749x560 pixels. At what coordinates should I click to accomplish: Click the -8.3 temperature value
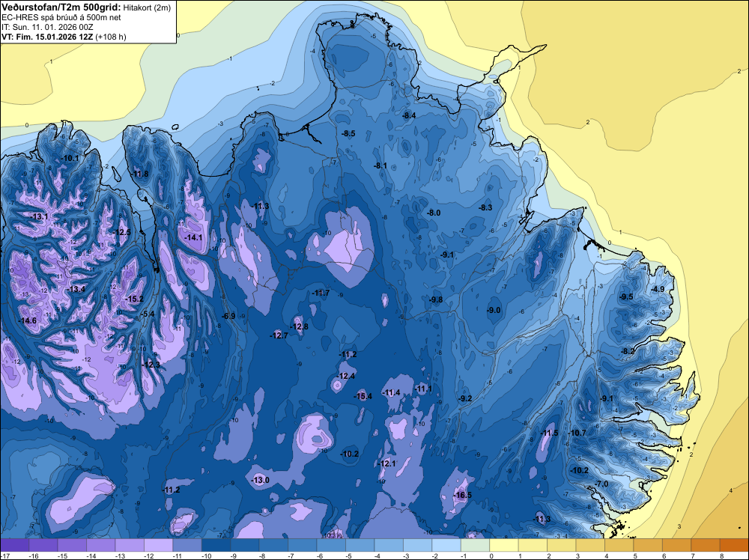(x=485, y=207)
